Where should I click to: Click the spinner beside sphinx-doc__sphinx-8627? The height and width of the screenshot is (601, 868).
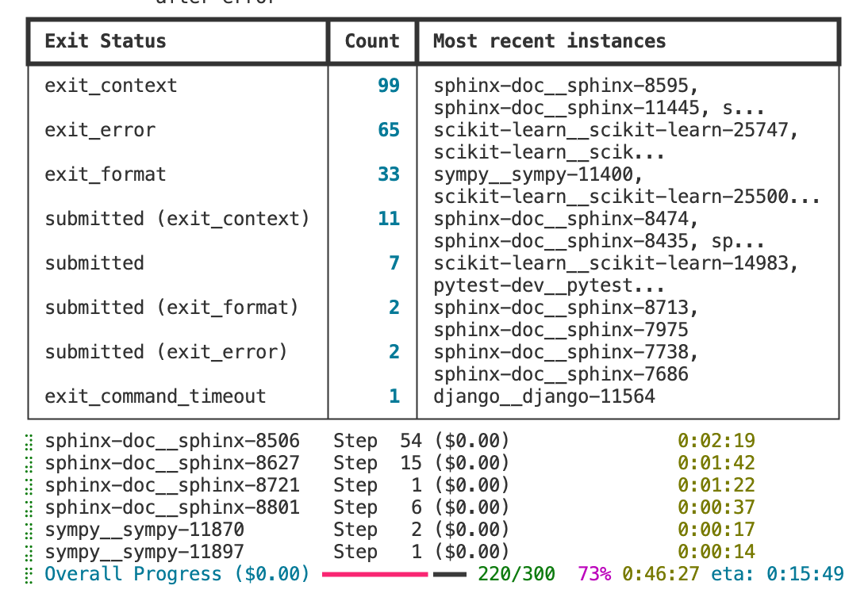[29, 463]
